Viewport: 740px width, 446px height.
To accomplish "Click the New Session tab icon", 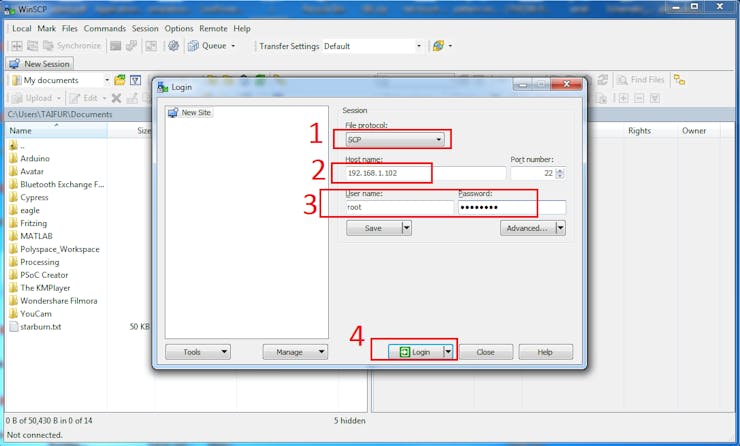I will [x=15, y=64].
